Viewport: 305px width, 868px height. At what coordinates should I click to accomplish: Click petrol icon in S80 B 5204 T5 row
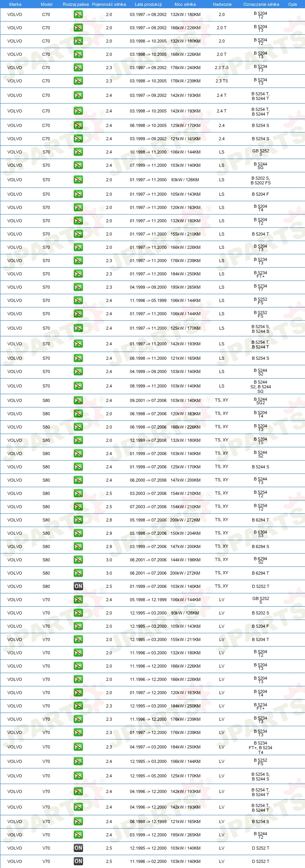78,440
